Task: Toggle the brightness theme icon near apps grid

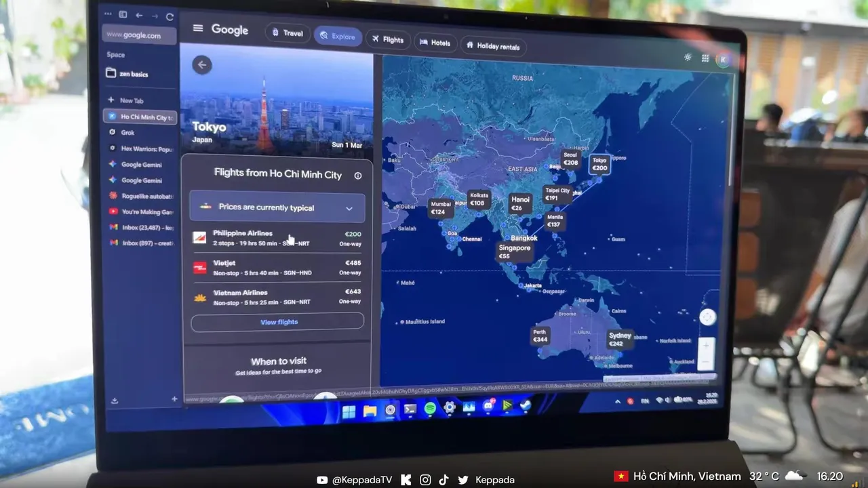Action: pyautogui.click(x=688, y=58)
